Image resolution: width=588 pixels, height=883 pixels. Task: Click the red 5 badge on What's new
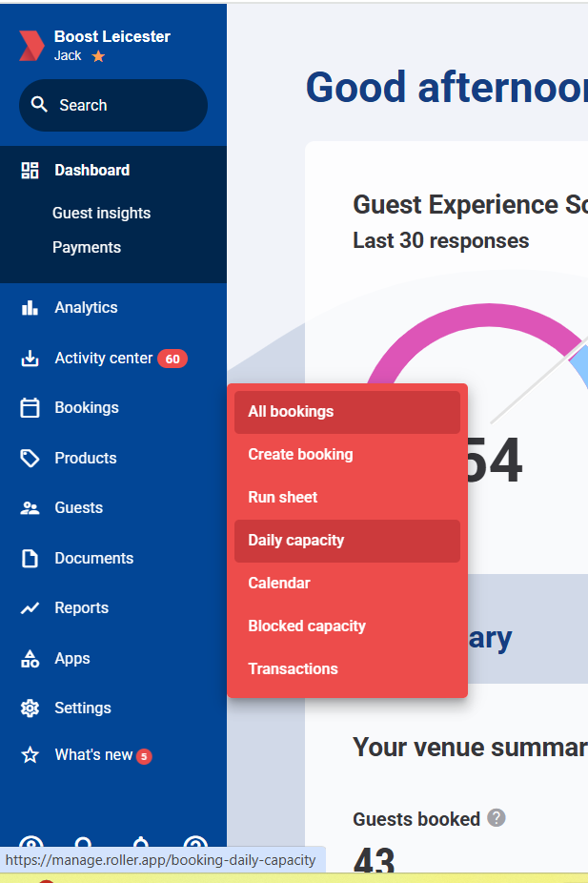(x=144, y=756)
